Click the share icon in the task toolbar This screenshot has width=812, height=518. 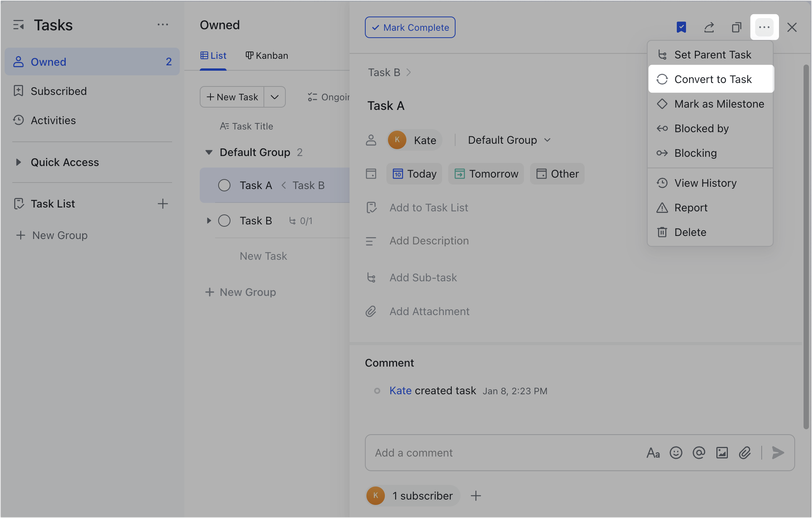pyautogui.click(x=709, y=27)
